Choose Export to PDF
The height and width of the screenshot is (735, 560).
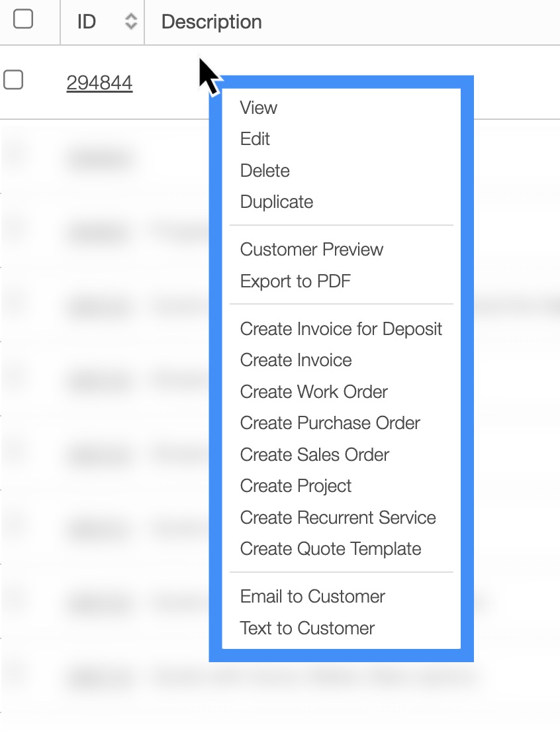tap(295, 281)
